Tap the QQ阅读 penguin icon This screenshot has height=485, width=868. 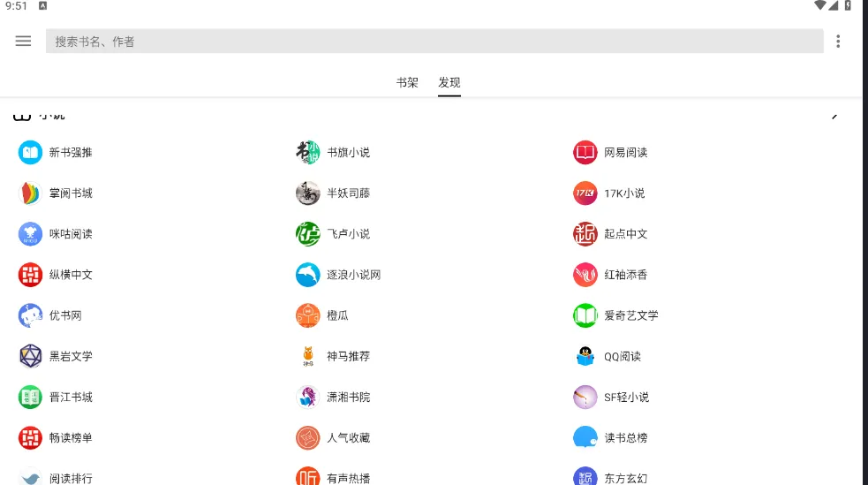(585, 356)
